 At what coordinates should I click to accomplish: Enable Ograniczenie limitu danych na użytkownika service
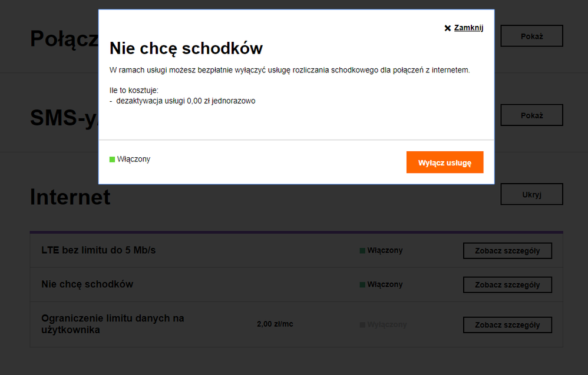click(507, 324)
